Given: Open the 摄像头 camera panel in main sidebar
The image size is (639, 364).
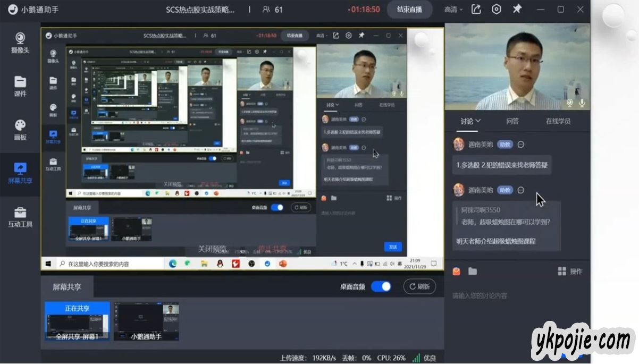Looking at the screenshot, I should pyautogui.click(x=20, y=43).
